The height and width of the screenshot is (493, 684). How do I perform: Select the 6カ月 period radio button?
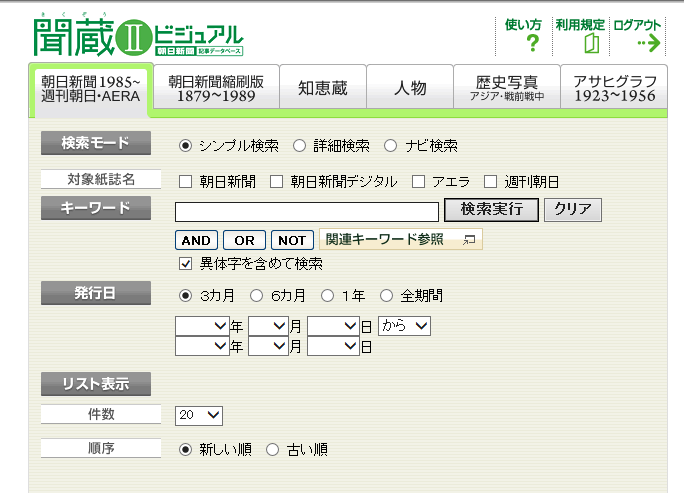256,296
